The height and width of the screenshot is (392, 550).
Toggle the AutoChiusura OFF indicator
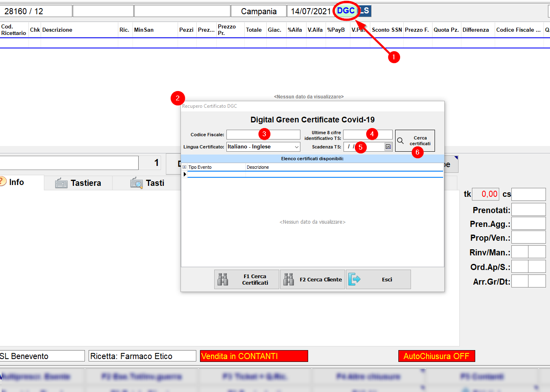[436, 356]
